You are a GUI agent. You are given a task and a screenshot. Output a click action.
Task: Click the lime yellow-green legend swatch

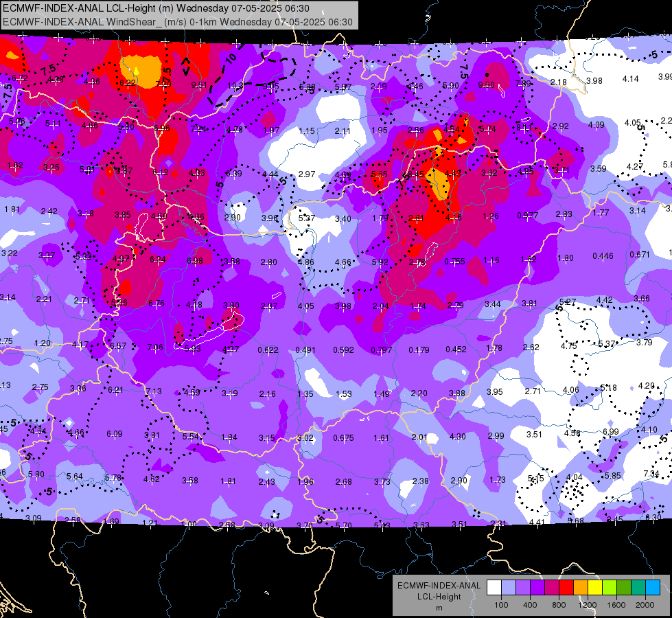click(610, 588)
